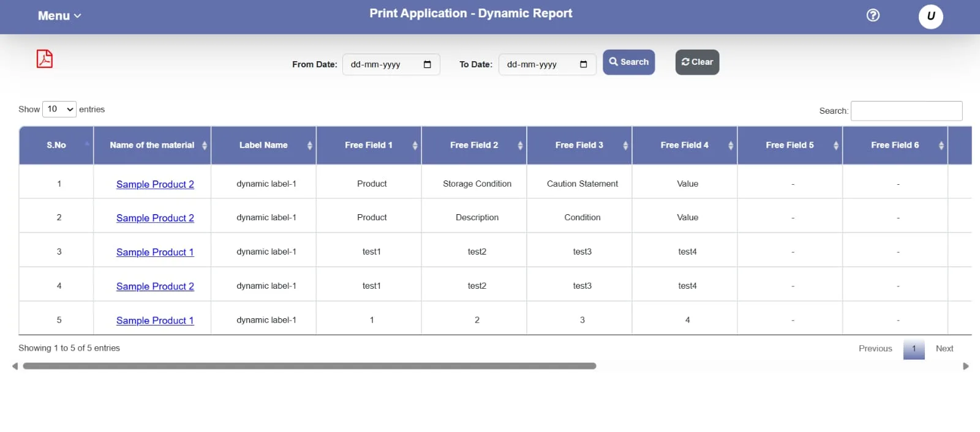Open To Date calendar picker icon

(583, 64)
